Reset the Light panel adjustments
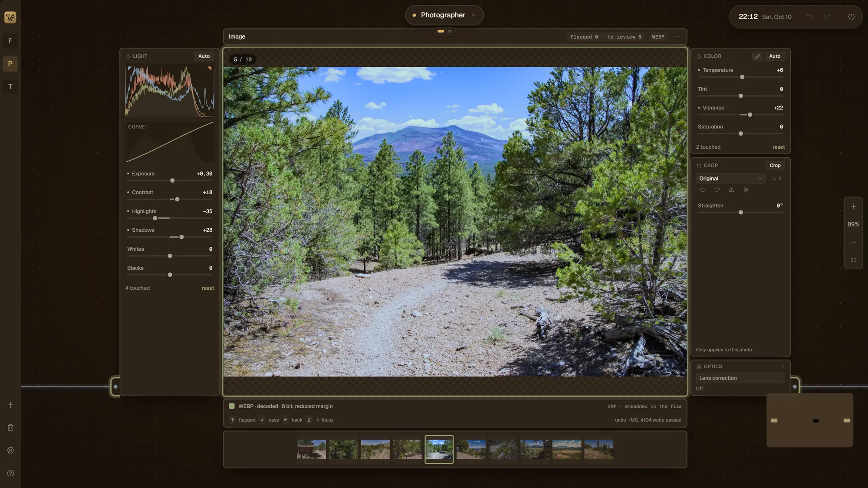This screenshot has width=868, height=488. [x=208, y=288]
